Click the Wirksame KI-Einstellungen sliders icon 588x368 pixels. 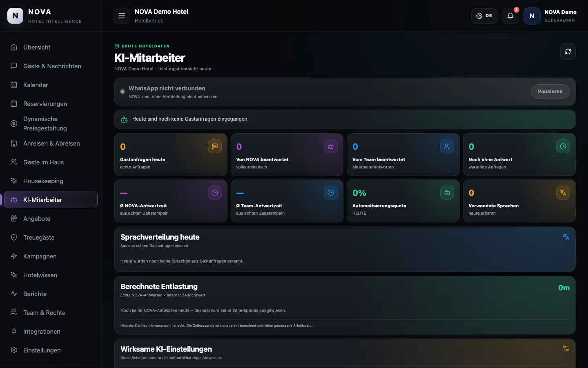[566, 348]
